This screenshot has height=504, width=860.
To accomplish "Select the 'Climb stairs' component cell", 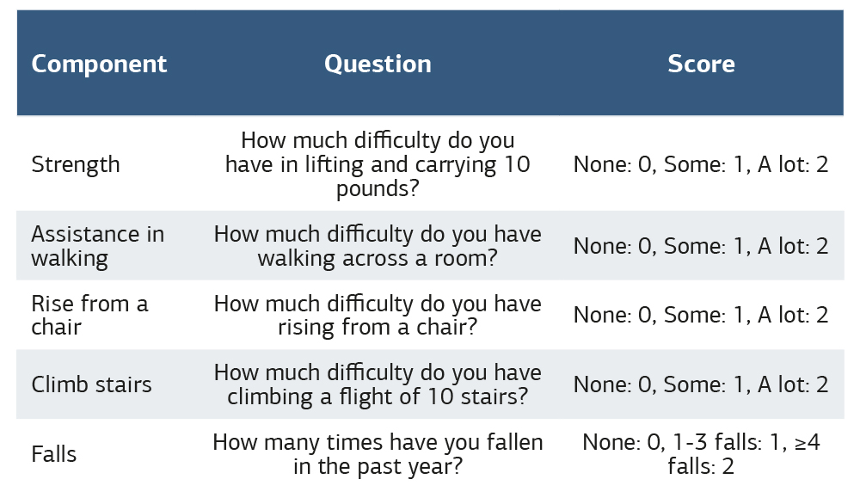I will 91,384.
